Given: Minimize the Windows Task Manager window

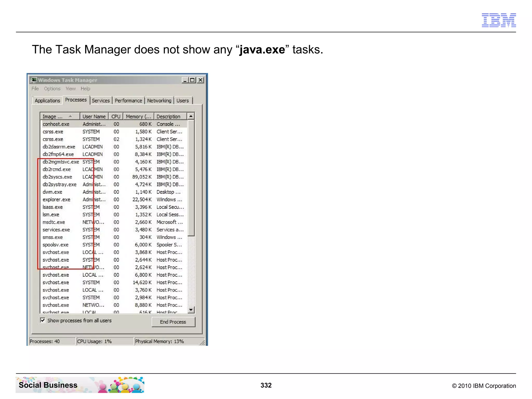Looking at the screenshot, I should tap(185, 80).
